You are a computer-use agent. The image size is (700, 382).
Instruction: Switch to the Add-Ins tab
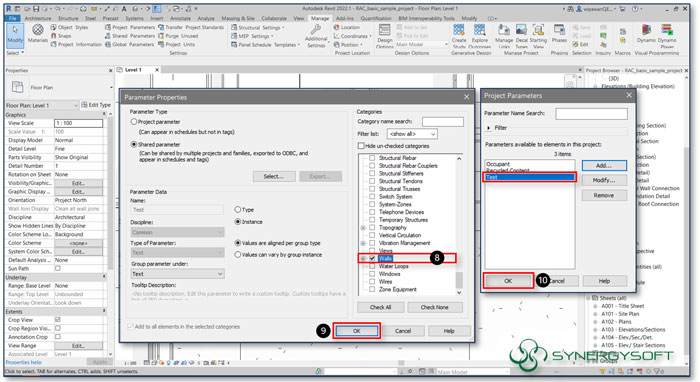click(x=344, y=18)
